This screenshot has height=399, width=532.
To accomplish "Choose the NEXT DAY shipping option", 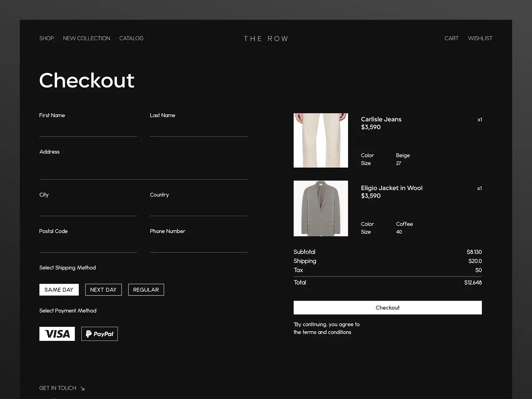I will [103, 289].
